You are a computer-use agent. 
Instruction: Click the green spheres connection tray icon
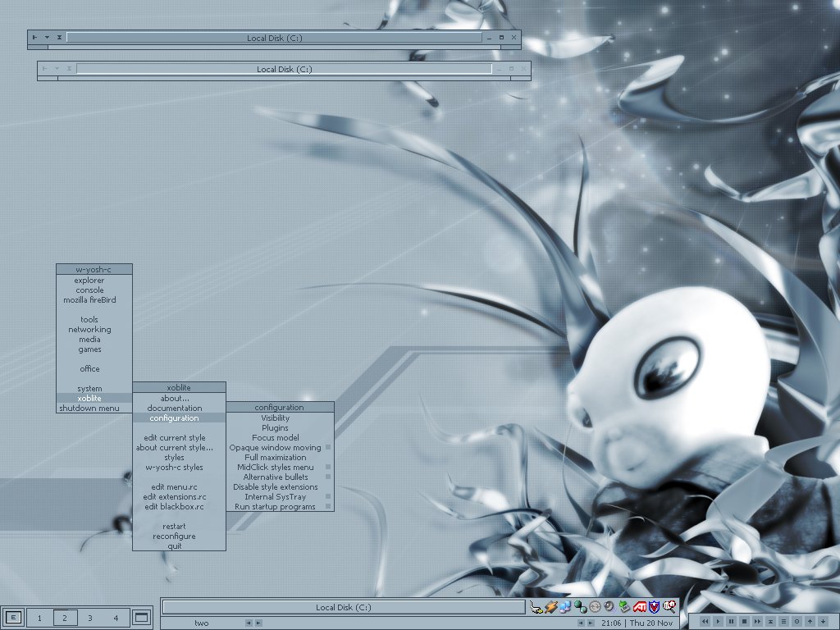tap(581, 606)
